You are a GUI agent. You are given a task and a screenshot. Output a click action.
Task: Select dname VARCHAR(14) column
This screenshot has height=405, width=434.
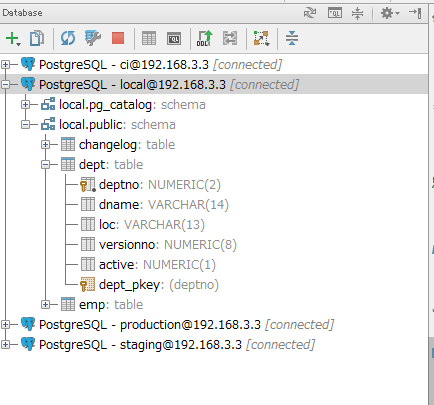click(x=164, y=205)
